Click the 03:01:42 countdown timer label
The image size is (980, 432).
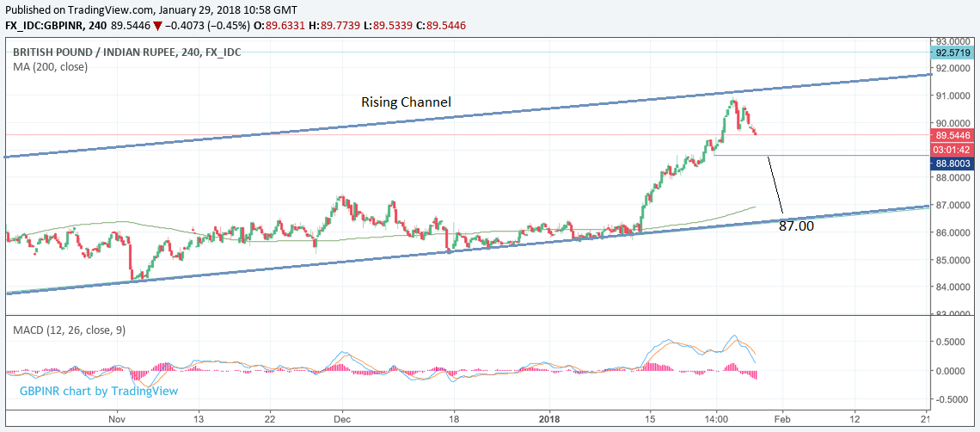click(954, 149)
